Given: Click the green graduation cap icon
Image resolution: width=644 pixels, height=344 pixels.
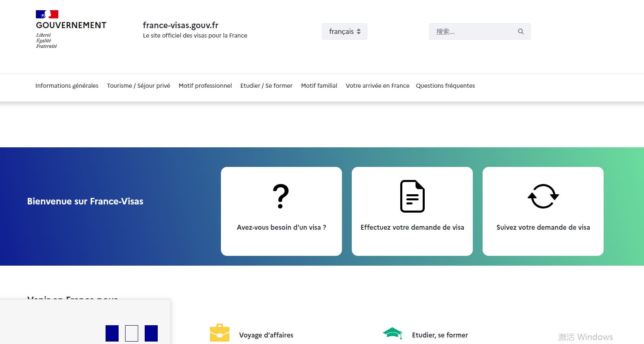Looking at the screenshot, I should 393,333.
